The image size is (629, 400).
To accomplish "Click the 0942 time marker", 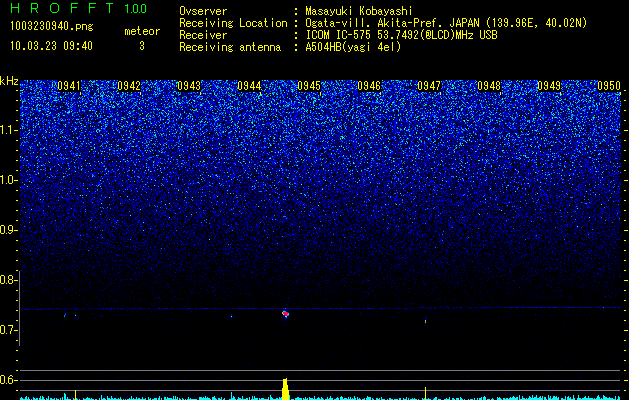I will point(129,86).
